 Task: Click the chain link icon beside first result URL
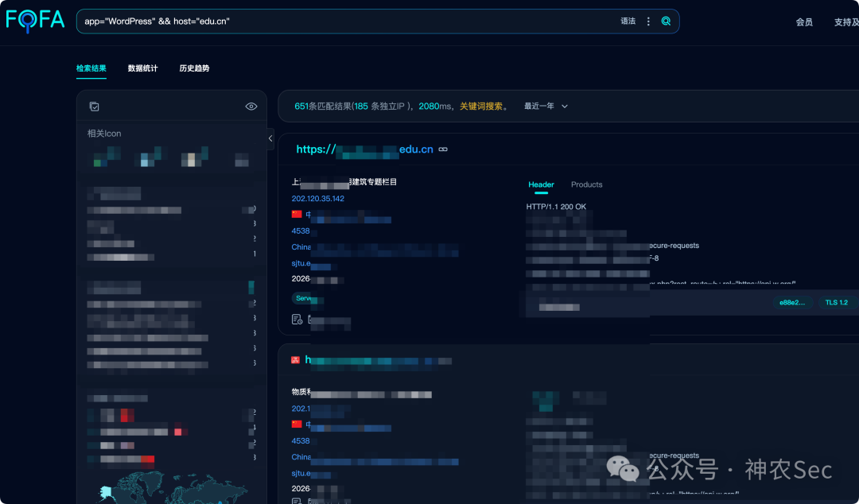coord(443,149)
